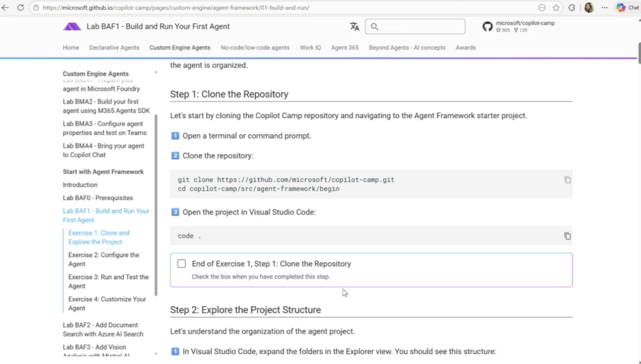Open the Custom Engine Agents tab
Viewport: 641px width, 364px height.
click(180, 48)
